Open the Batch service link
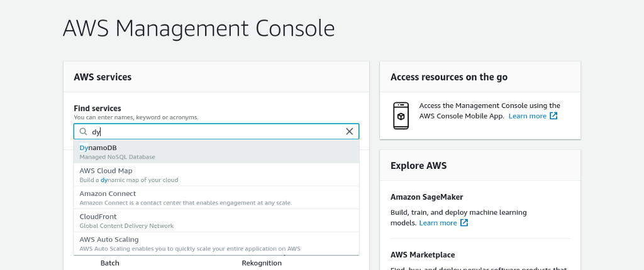This screenshot has width=644, height=270. tap(109, 263)
